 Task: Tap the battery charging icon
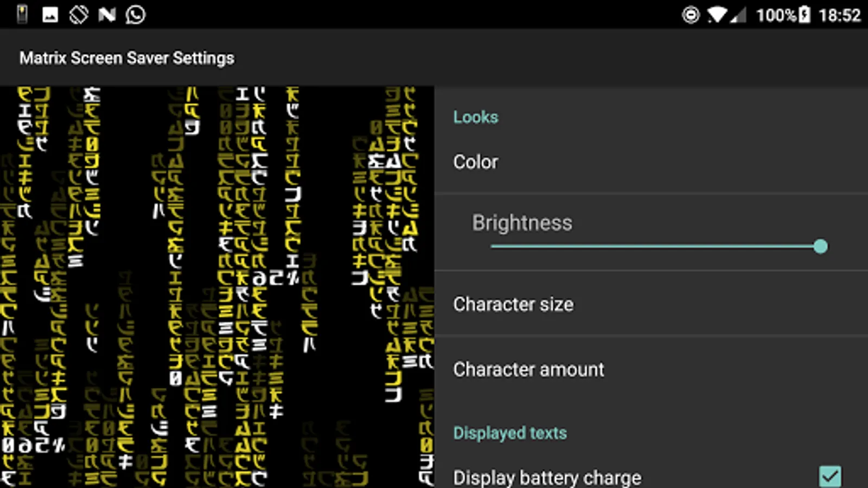(x=805, y=15)
